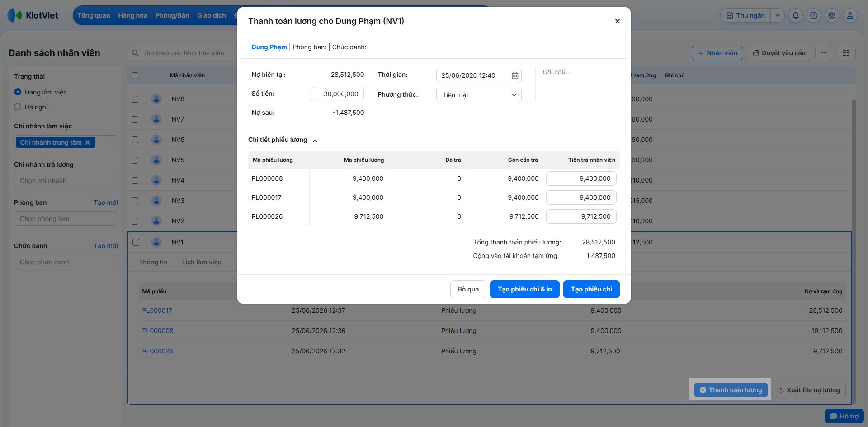Tick the checkbox for NV6

[135, 140]
